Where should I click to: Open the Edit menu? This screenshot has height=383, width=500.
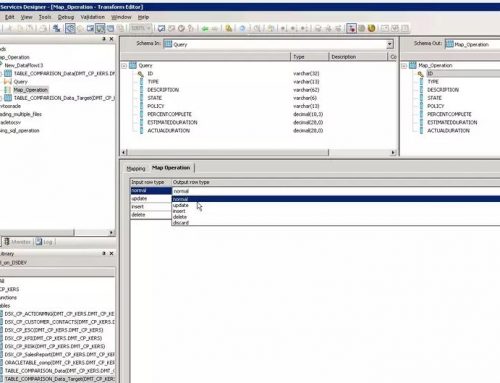tap(9, 17)
